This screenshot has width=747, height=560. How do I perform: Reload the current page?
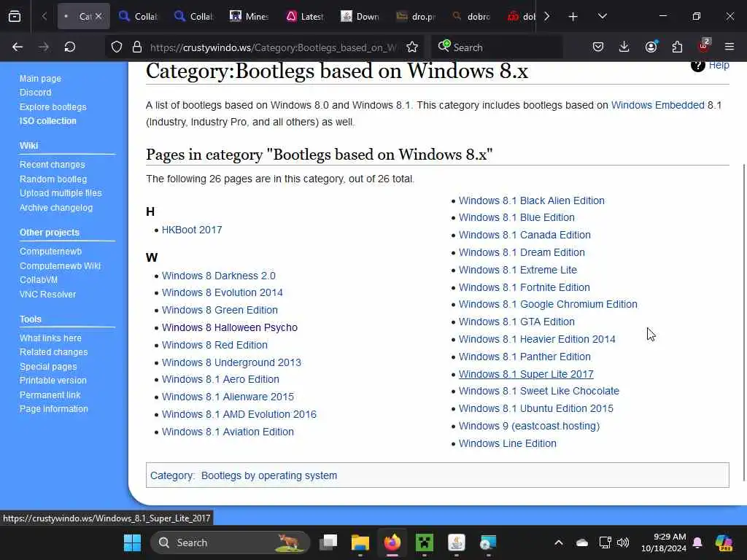(70, 47)
